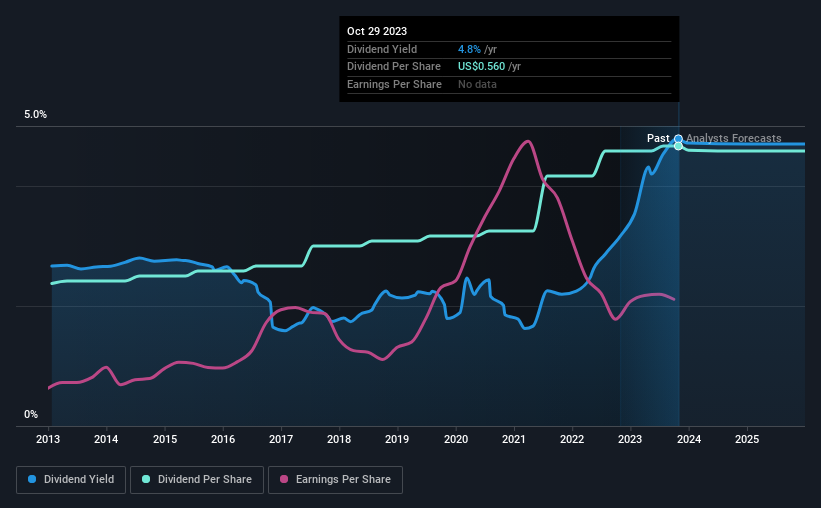Click the 2013 x-axis label
This screenshot has height=508, width=821.
[x=48, y=439]
